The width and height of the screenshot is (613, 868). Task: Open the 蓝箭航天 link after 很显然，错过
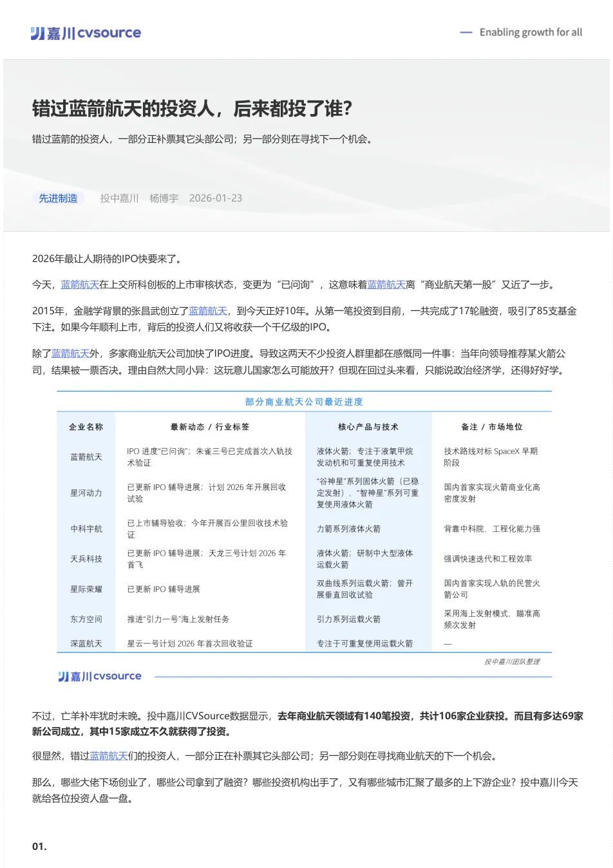(x=109, y=756)
